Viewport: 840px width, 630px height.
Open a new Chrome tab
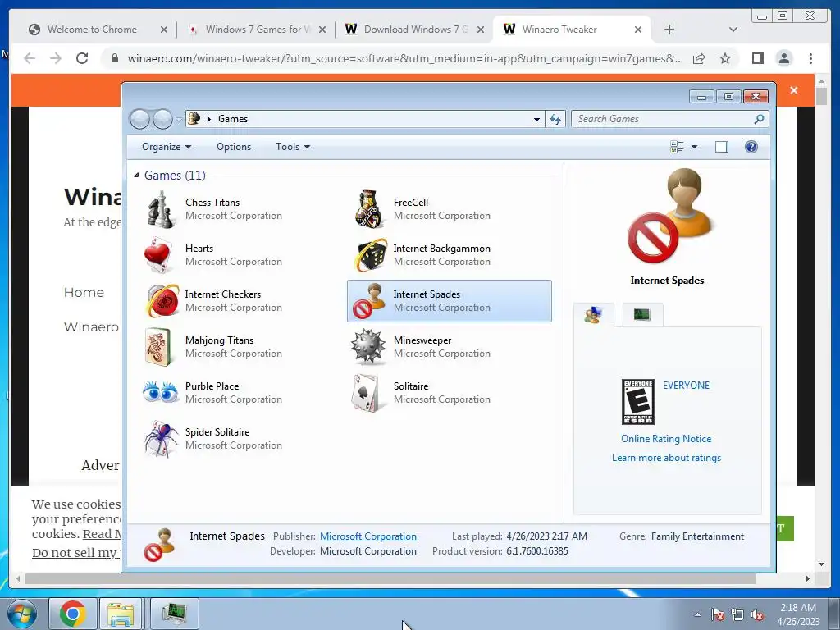669,30
